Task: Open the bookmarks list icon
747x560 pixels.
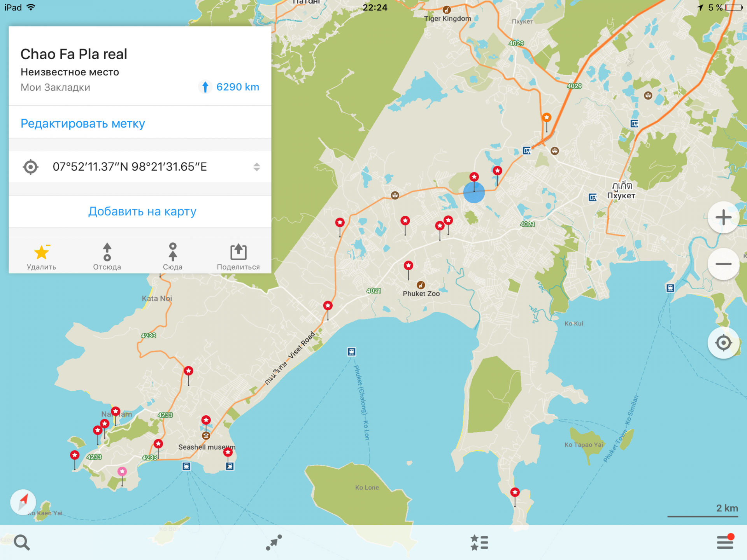Action: [x=479, y=542]
